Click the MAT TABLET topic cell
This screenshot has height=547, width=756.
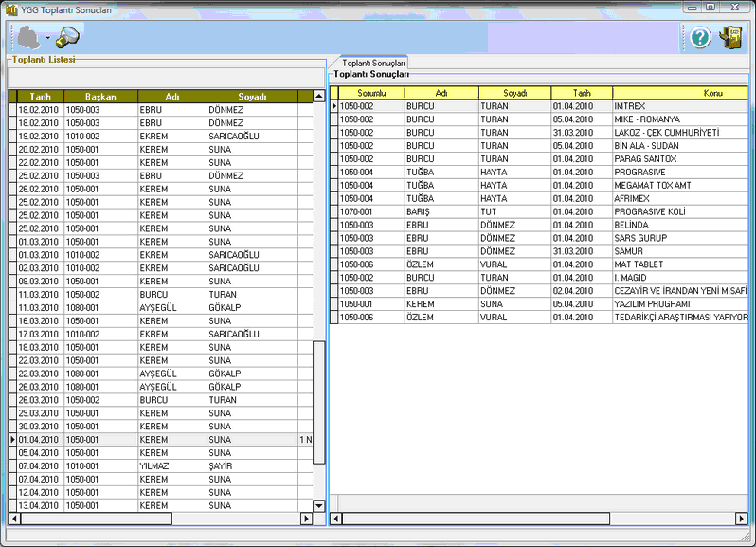(680, 264)
